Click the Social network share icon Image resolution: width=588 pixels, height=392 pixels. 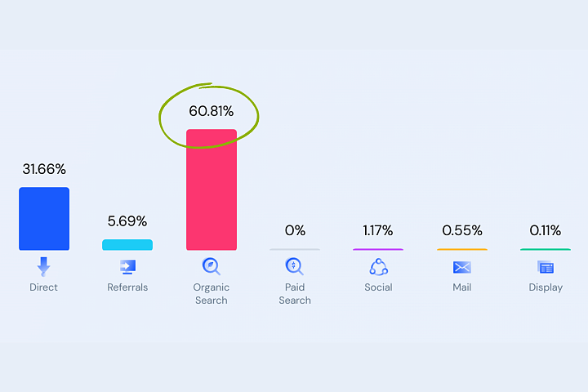[x=378, y=267]
